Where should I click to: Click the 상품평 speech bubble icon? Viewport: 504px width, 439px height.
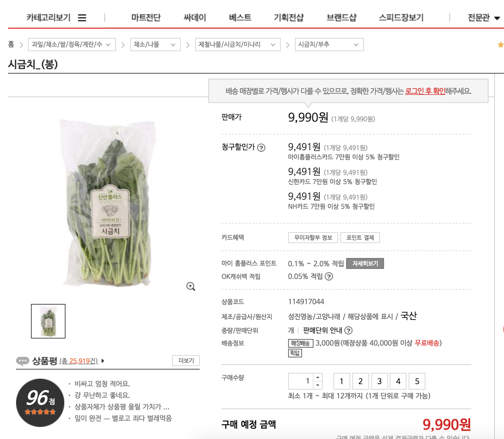coord(23,361)
